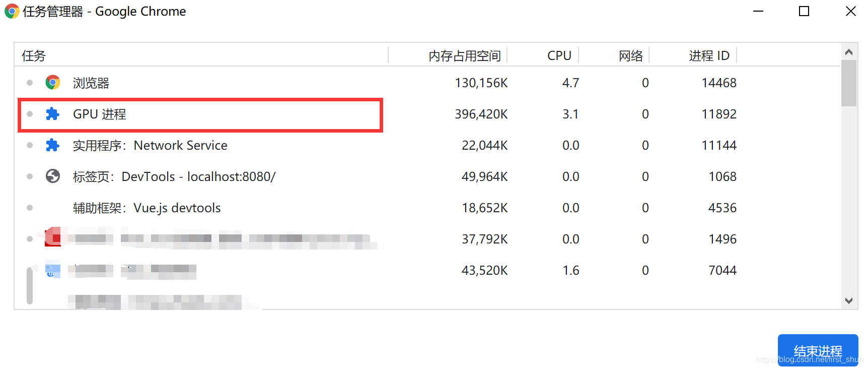Click memory value 37,792K
Viewport: 868px width, 369px height.
point(485,239)
